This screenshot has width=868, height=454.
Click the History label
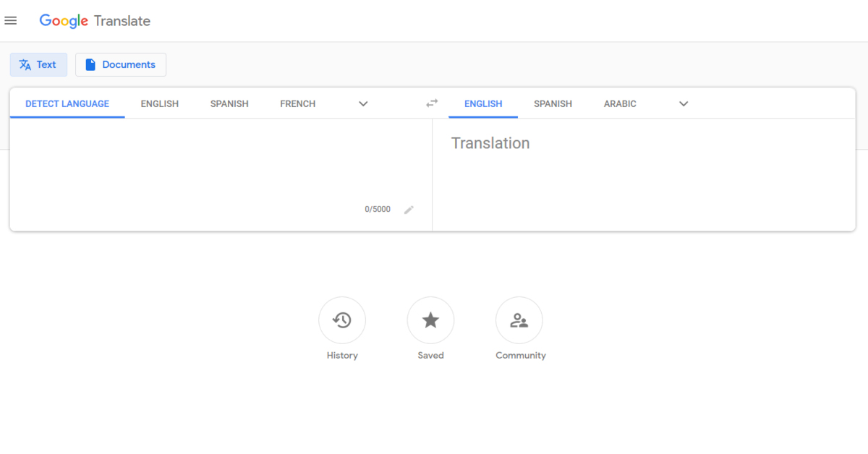tap(342, 356)
